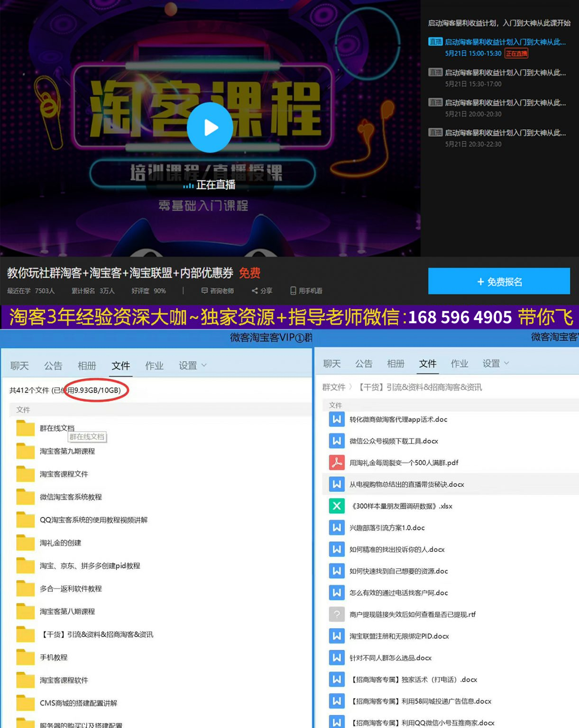
Task: Select file name 【招商淘客专属】利用QQ微信小号互推商家.docx
Action: tap(422, 723)
